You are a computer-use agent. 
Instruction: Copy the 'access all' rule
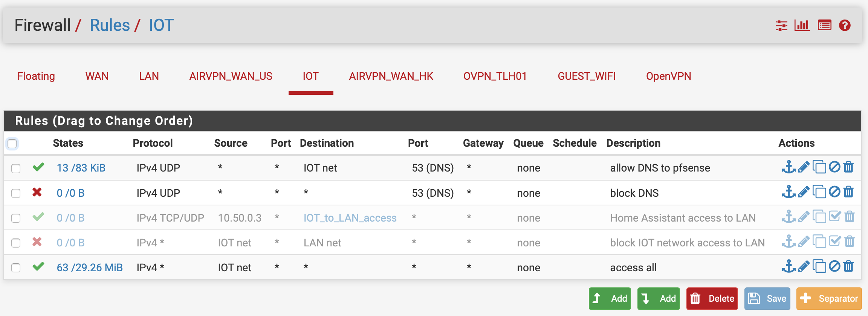click(819, 266)
